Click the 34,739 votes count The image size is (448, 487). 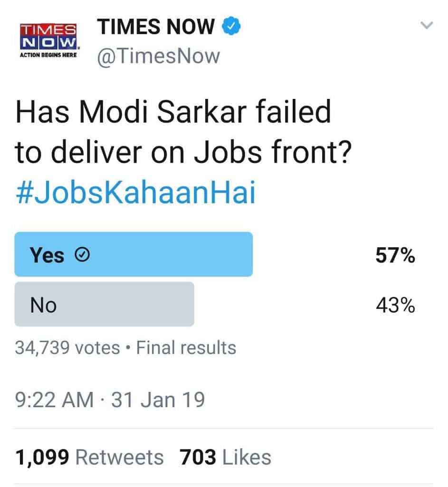pos(67,348)
